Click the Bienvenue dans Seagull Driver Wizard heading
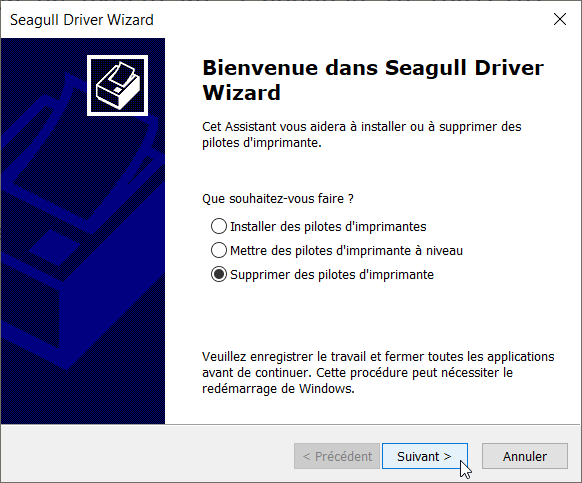582x483 pixels. [x=373, y=80]
